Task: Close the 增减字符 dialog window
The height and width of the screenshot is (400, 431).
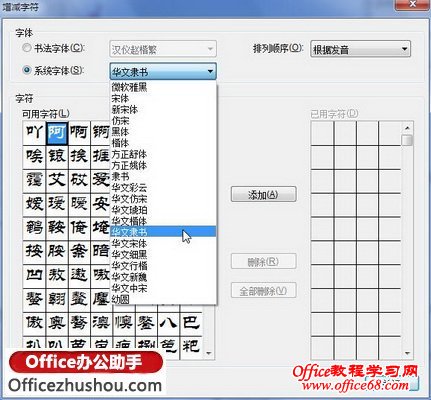Action: pyautogui.click(x=412, y=5)
